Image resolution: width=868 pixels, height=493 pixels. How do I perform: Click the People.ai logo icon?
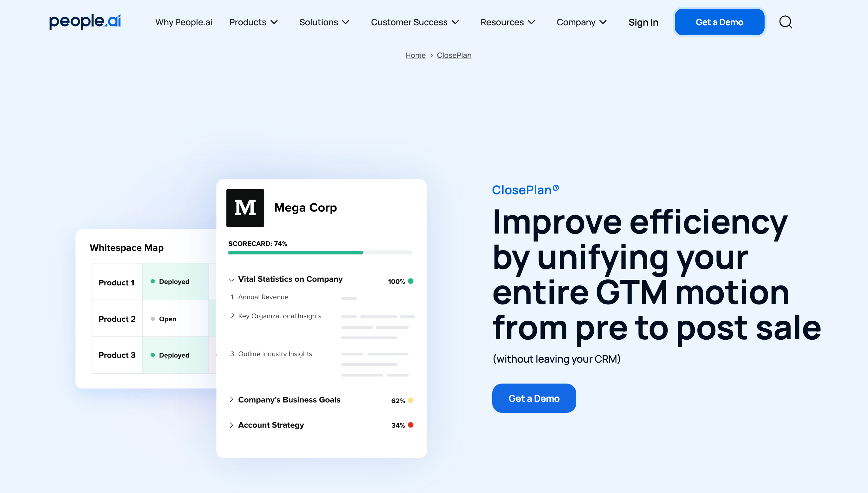[x=85, y=22]
